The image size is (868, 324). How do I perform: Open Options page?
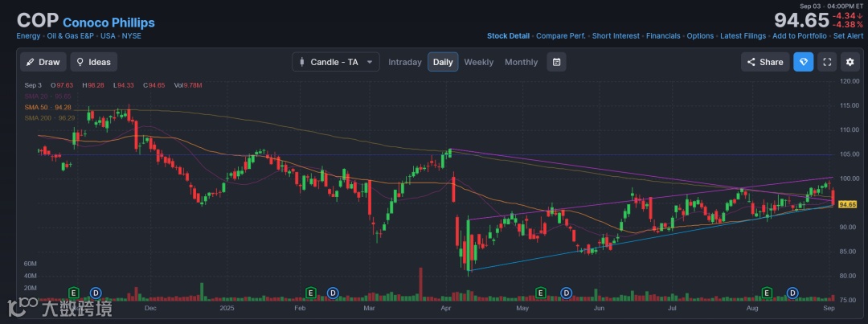coord(700,36)
